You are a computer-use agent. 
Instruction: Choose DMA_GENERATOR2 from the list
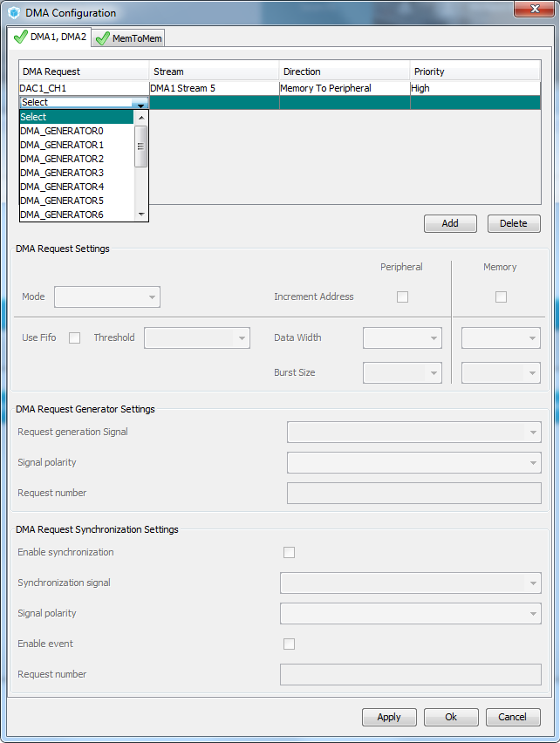coord(77,159)
